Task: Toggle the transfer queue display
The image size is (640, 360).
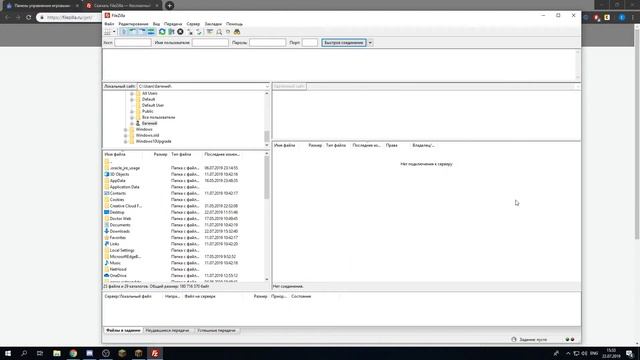Action: point(151,32)
